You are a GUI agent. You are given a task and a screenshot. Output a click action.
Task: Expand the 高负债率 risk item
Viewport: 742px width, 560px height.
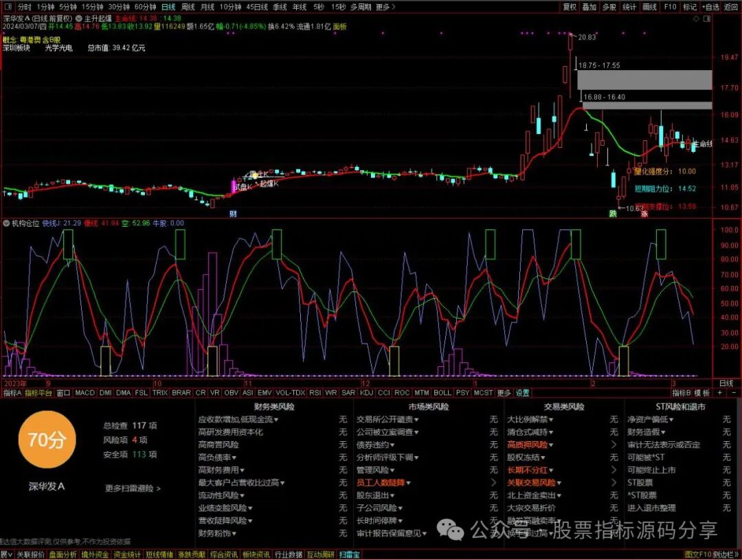click(x=217, y=458)
